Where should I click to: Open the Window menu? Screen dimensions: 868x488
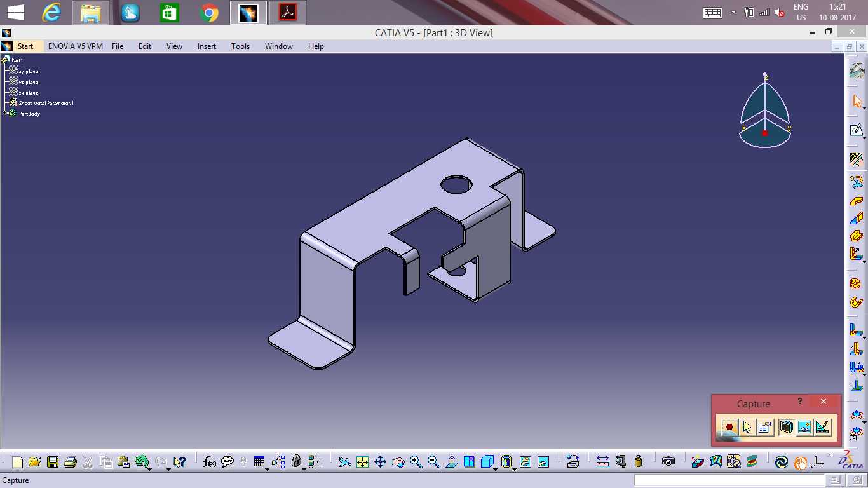(x=279, y=46)
